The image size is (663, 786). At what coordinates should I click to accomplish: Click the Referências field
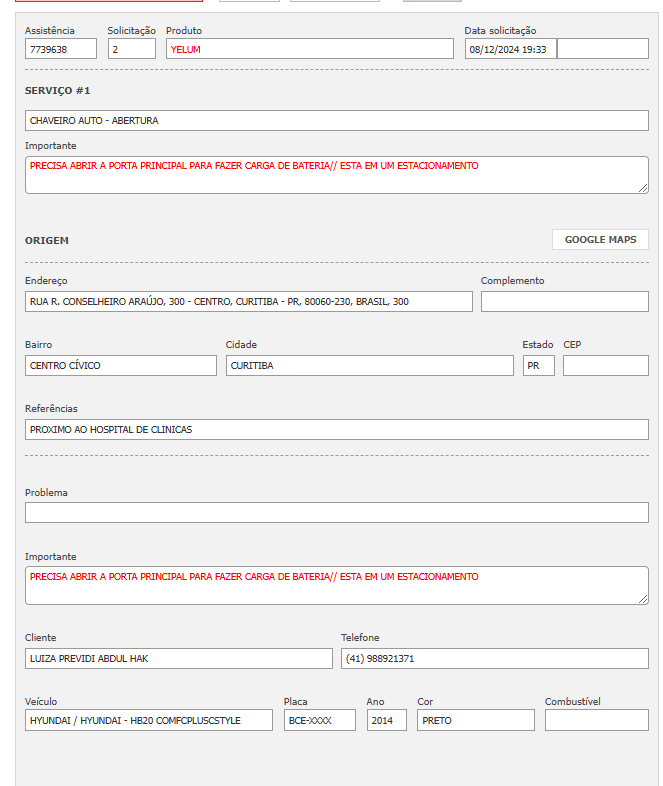click(336, 430)
